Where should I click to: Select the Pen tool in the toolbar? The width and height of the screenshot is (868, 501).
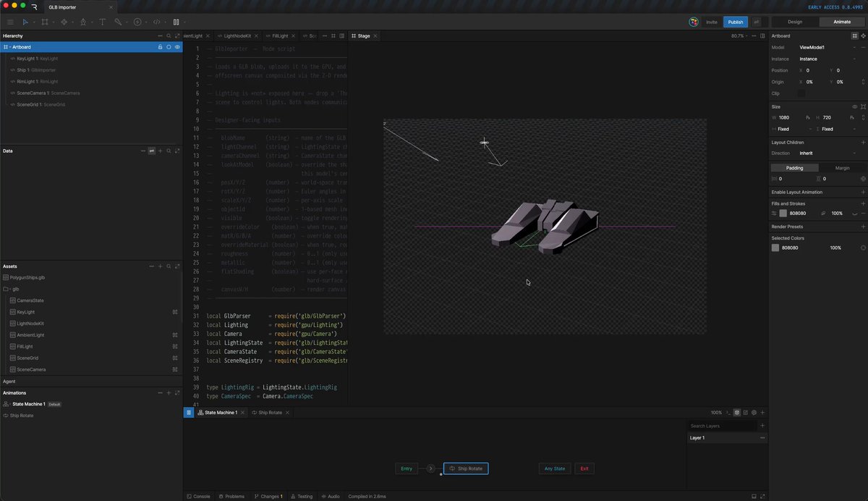click(82, 22)
